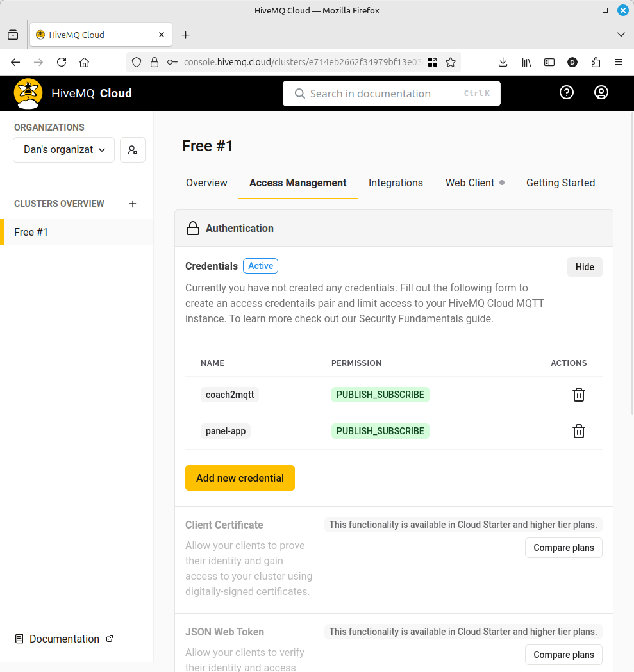Open the QR code icon in address bar
The image size is (634, 672).
click(x=433, y=62)
